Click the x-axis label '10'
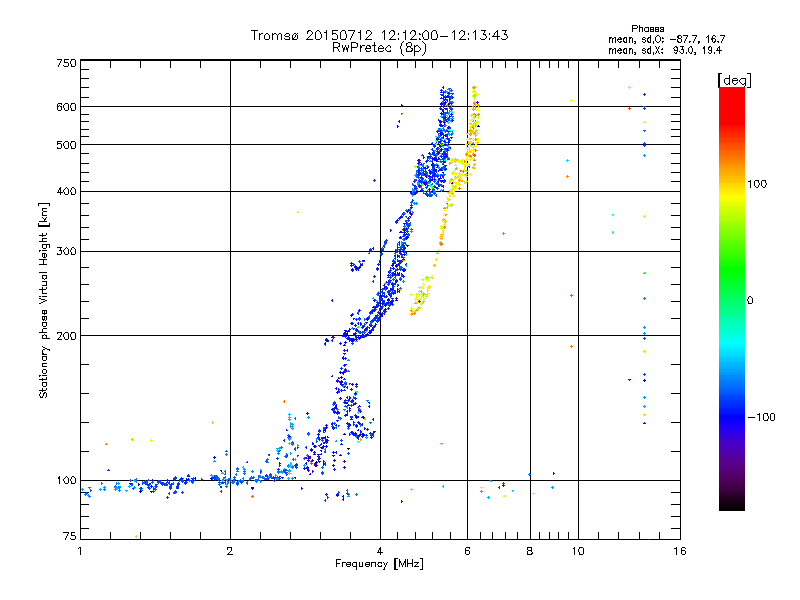800x600 pixels. pyautogui.click(x=578, y=552)
